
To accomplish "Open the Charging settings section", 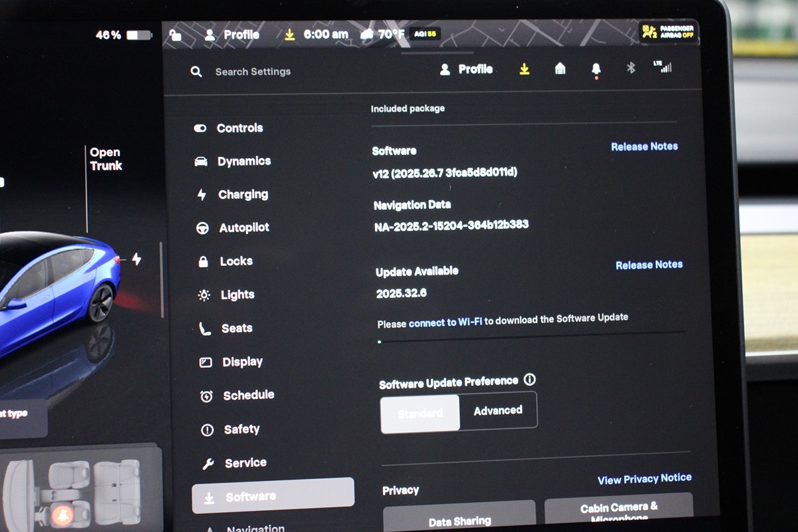I will coord(243,195).
